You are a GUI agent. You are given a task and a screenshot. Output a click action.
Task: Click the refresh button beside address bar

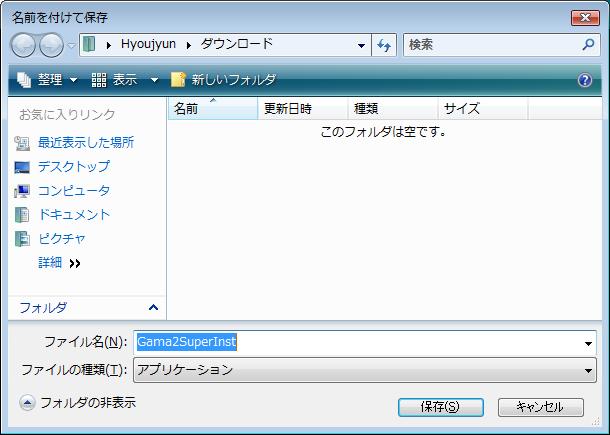coord(384,45)
